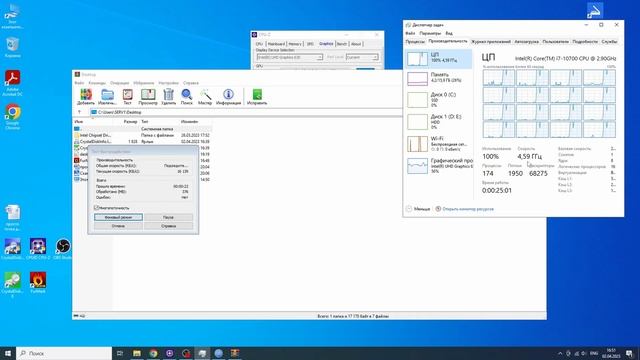Open the Google Chrome desktop shortcut
The image size is (640, 360).
(12, 117)
